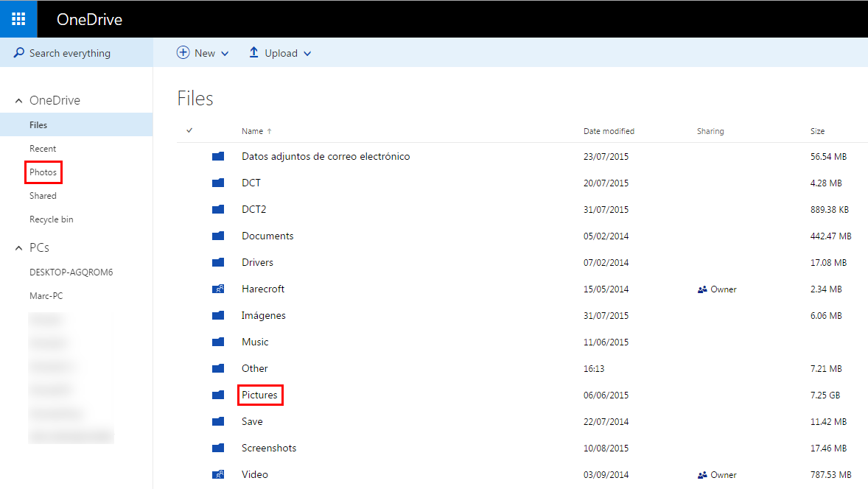The image size is (868, 489).
Task: Click the Other folder icon
Action: [x=218, y=368]
